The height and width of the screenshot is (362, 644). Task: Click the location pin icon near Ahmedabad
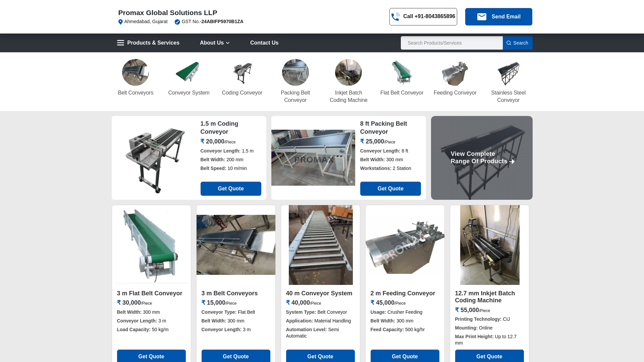click(120, 22)
